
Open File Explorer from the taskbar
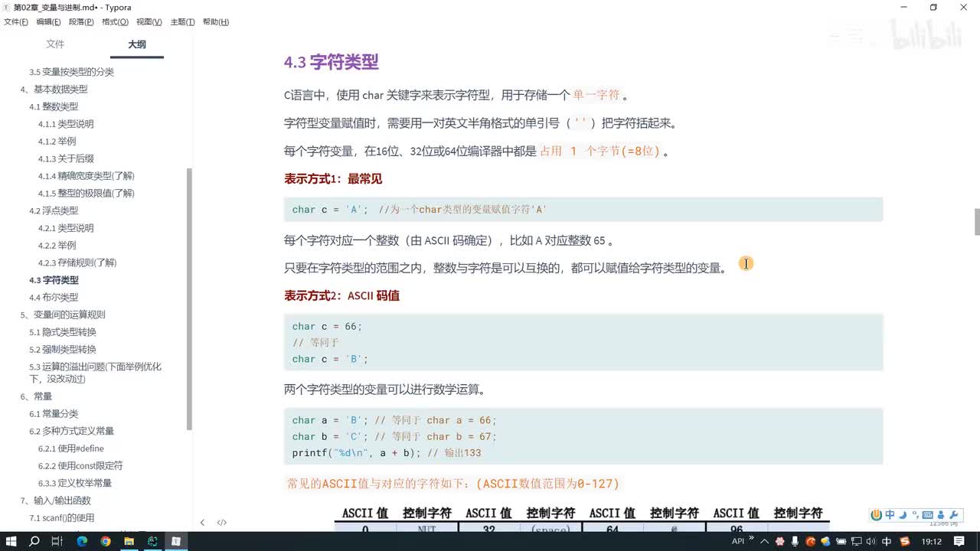[x=129, y=541]
